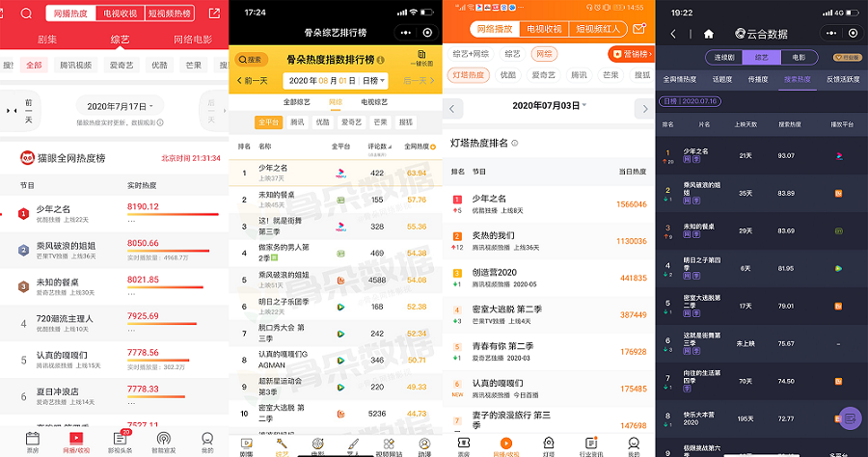The image size is (868, 457).
Task: Open the 未知的餐桌 row in the Guduo ranking
Action: (336, 200)
